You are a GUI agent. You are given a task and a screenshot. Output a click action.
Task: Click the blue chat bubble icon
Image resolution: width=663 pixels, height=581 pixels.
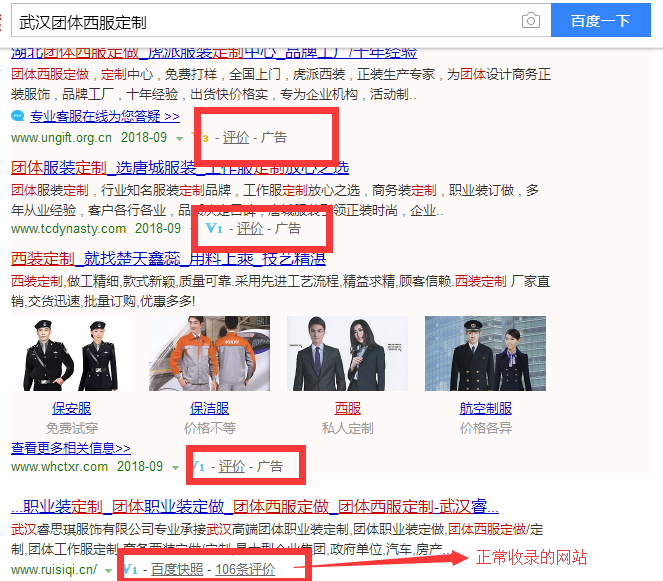click(18, 115)
